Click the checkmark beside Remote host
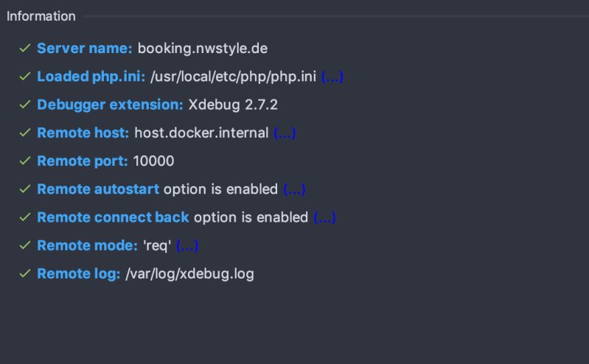589x364 pixels. (x=25, y=133)
